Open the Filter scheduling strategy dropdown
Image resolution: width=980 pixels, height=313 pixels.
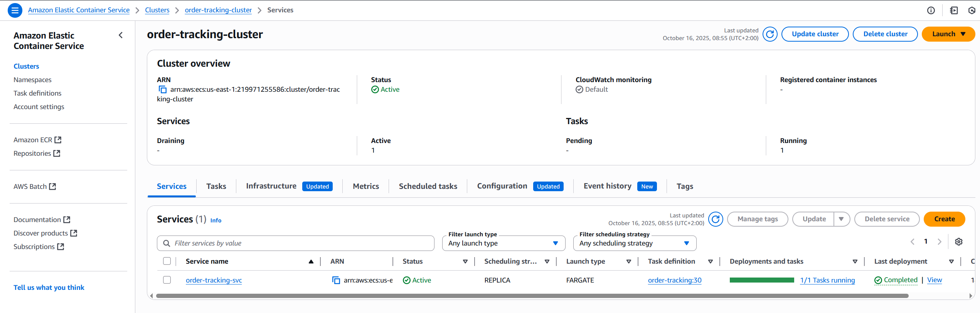tap(635, 243)
